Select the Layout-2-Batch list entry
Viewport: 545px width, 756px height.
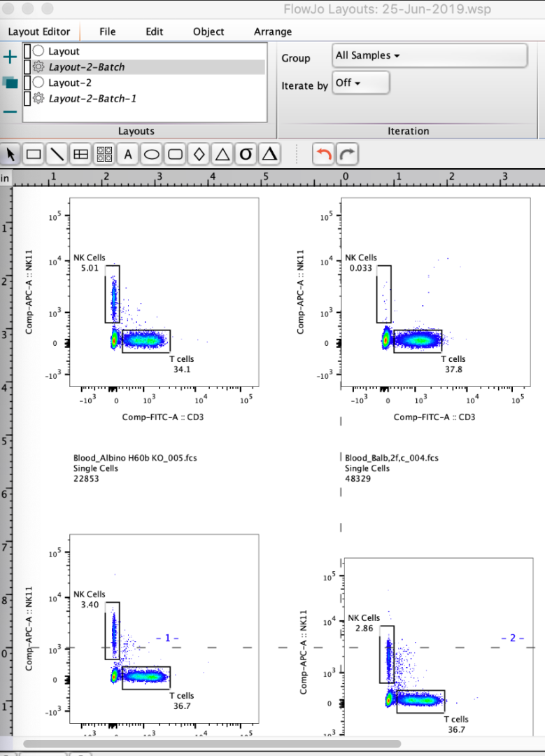click(145, 66)
